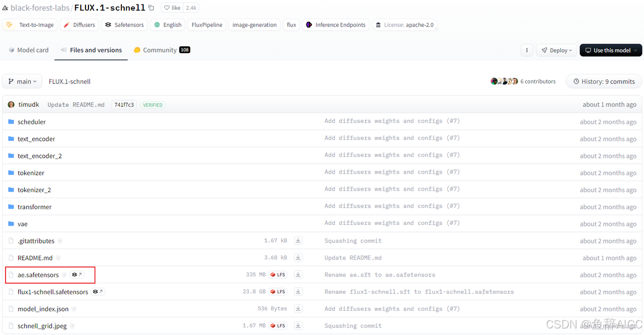
Task: Open History: 9 commits
Action: point(604,81)
